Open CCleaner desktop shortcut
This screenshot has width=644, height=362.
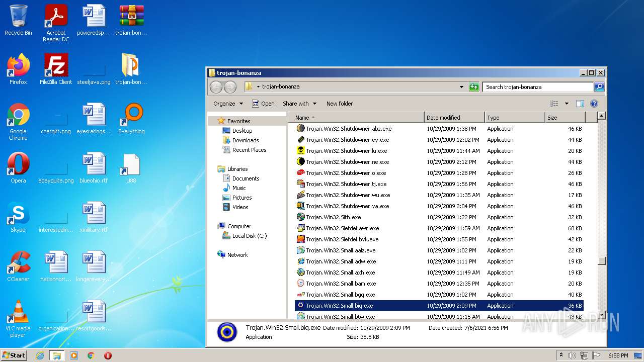point(18,266)
